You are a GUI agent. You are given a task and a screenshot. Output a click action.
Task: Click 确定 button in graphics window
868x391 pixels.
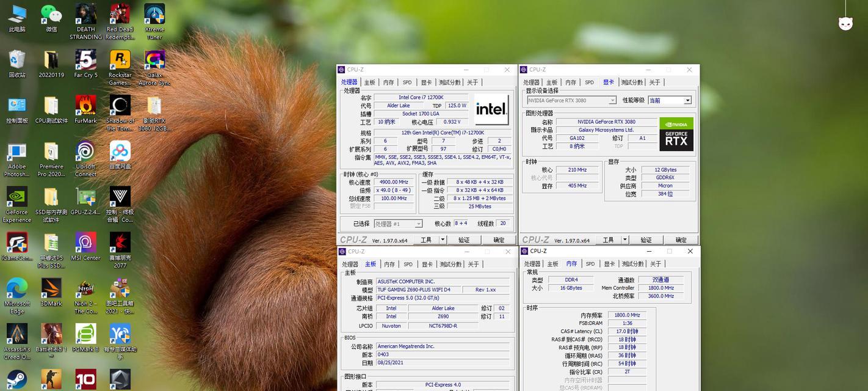pos(681,240)
